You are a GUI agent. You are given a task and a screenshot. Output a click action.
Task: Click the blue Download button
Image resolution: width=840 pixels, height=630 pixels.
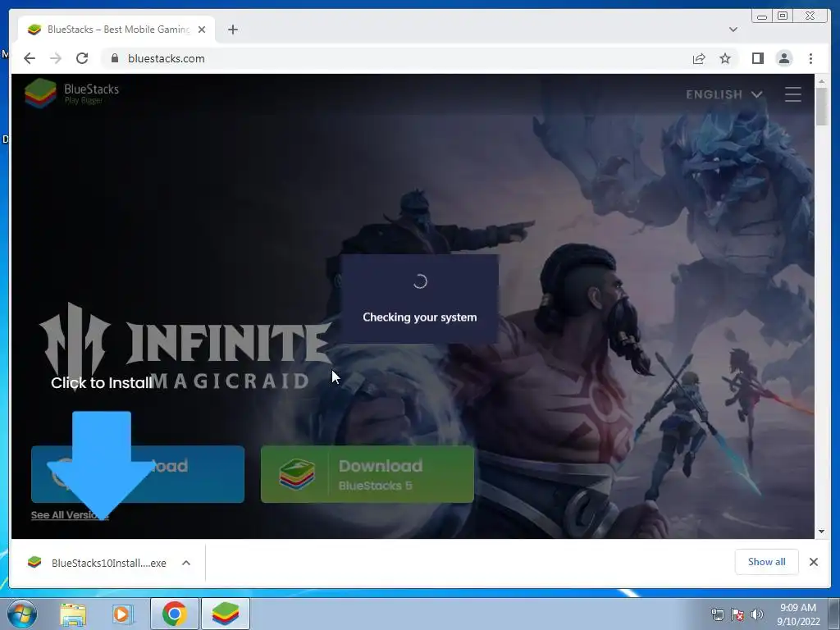138,474
